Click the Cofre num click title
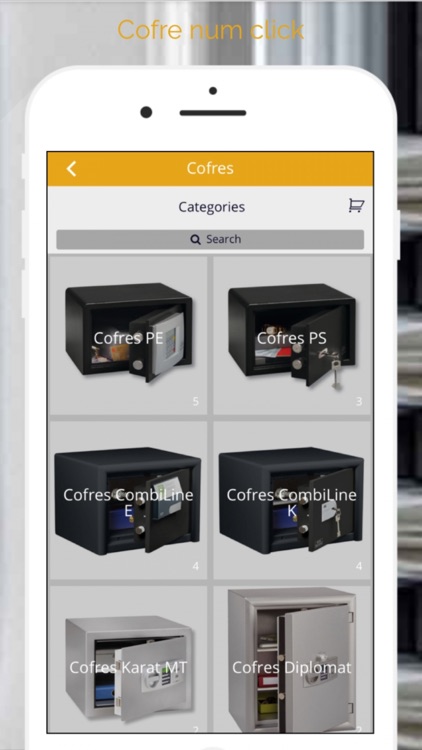Viewport: 422px width, 750px height. tap(211, 30)
